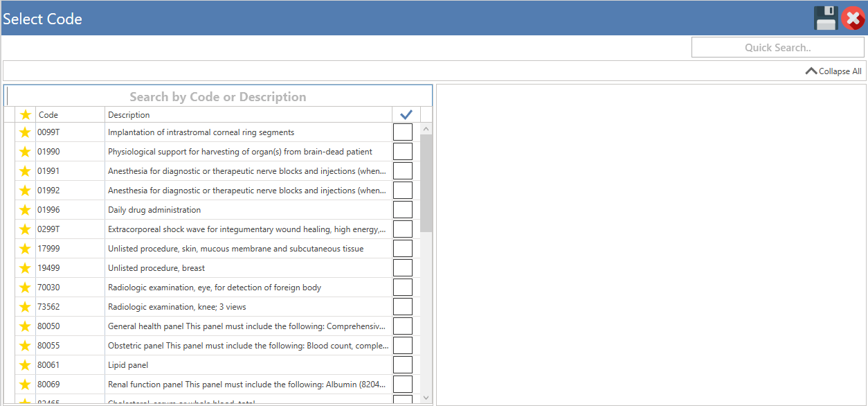Select 'Unlisted procedure, skin, mucous membrane' description
The width and height of the screenshot is (868, 406).
[x=235, y=249]
